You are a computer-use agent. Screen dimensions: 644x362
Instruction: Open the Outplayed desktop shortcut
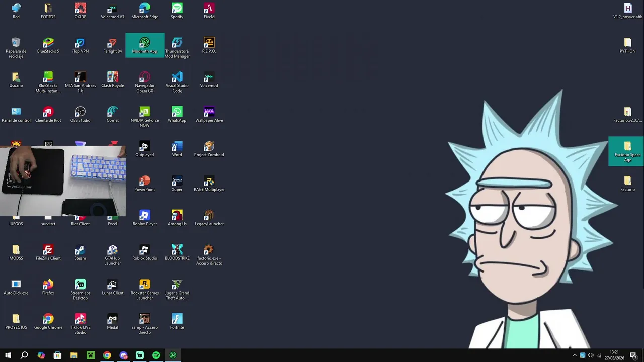[x=145, y=149]
